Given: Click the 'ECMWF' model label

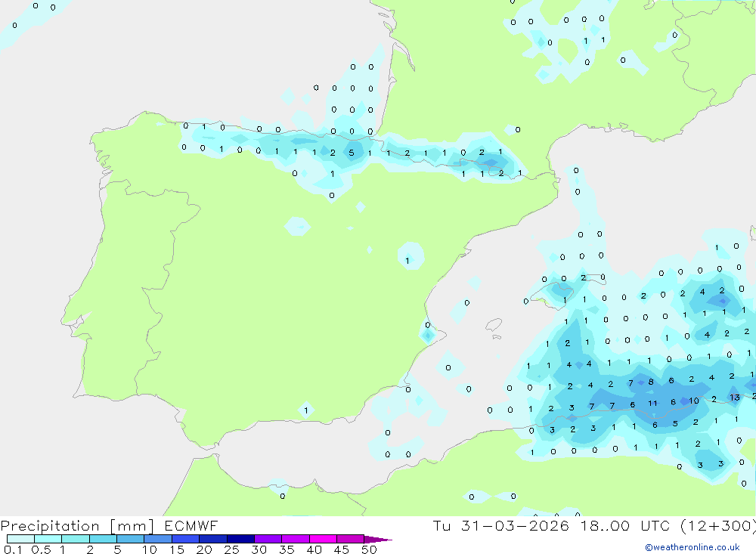Looking at the screenshot, I should click(191, 526).
